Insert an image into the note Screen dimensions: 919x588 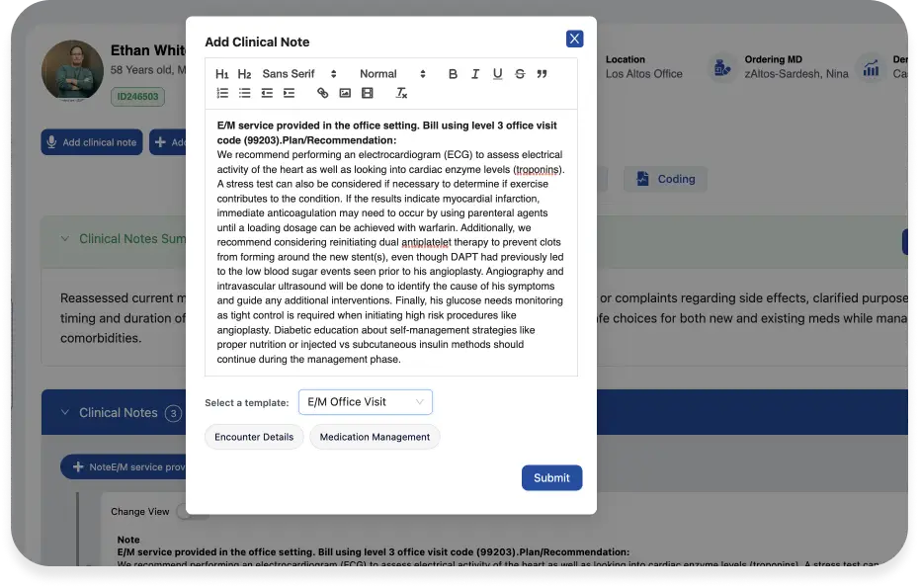pos(345,93)
